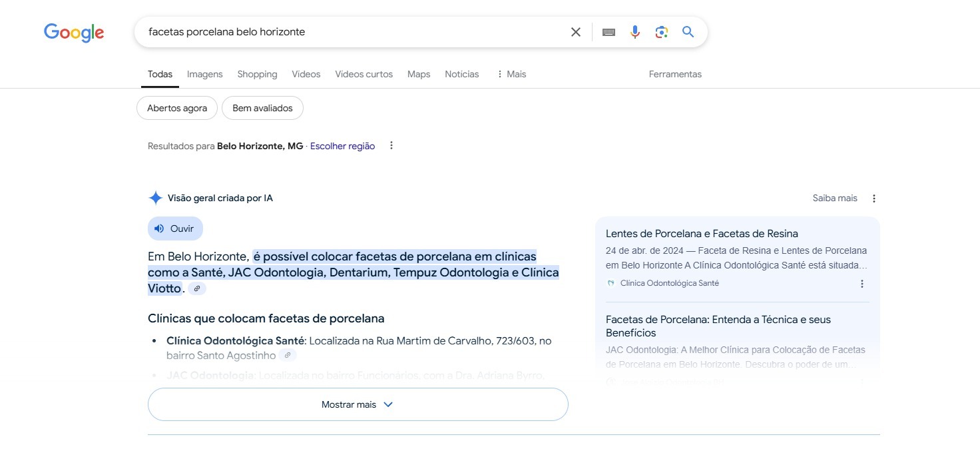Switch to Maps tab
980x449 pixels.
coord(419,74)
